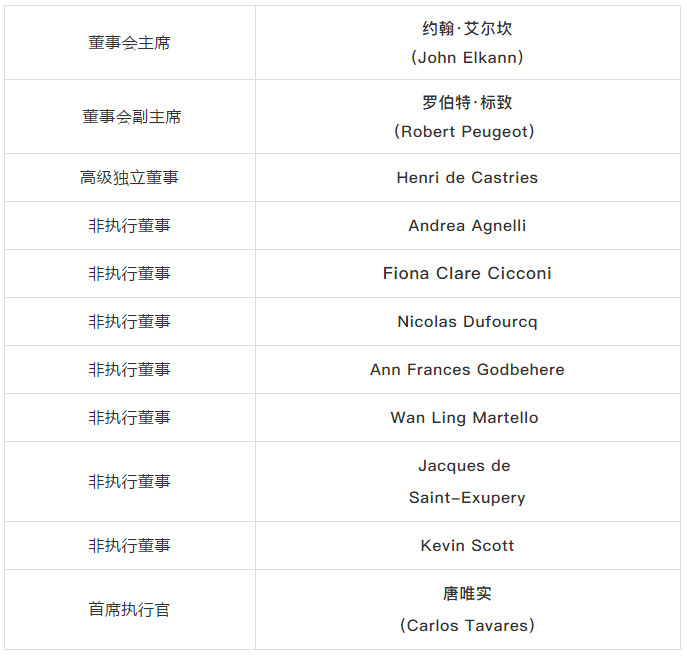Select the 高级独立董事 title cell
The image size is (687, 656).
click(x=129, y=178)
